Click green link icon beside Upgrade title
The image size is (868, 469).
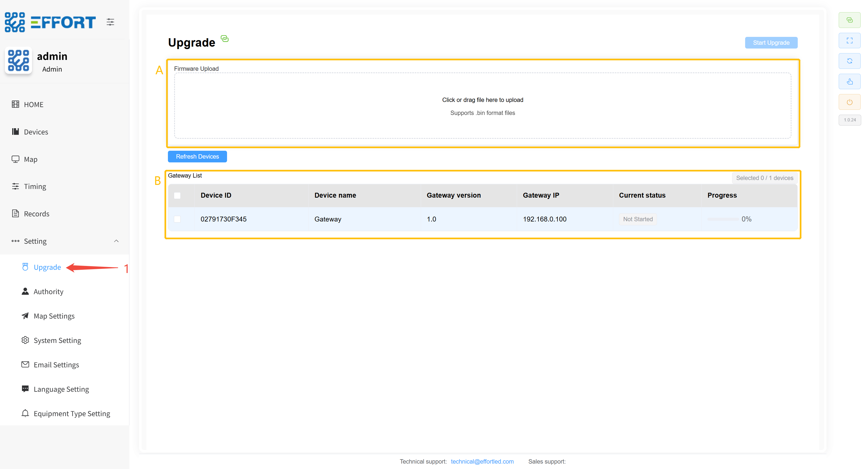224,39
